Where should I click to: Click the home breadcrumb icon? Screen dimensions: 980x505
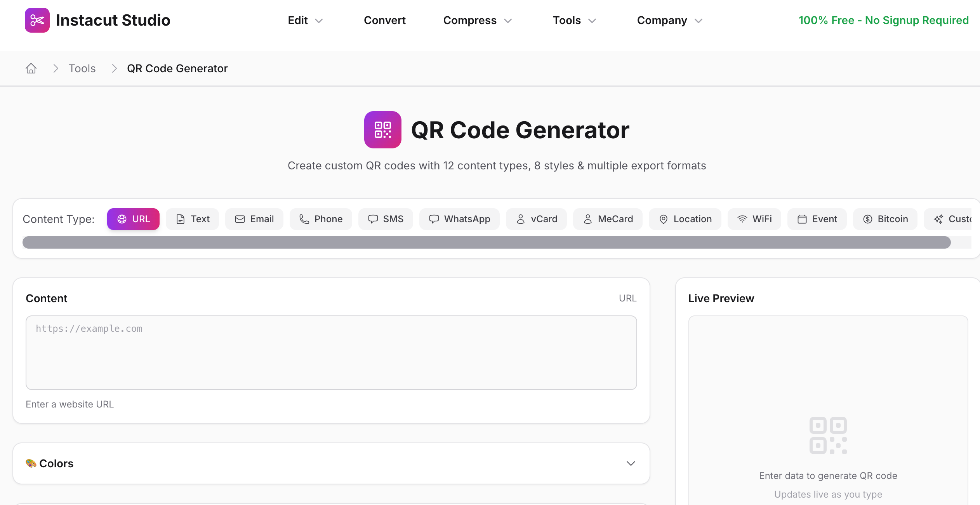[x=31, y=68]
